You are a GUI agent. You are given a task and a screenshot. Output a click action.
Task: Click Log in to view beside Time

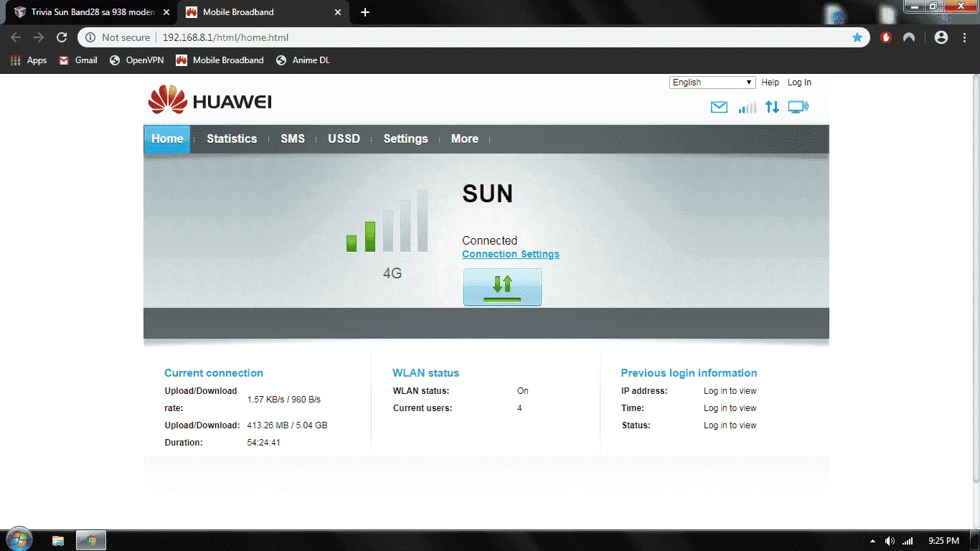(730, 408)
